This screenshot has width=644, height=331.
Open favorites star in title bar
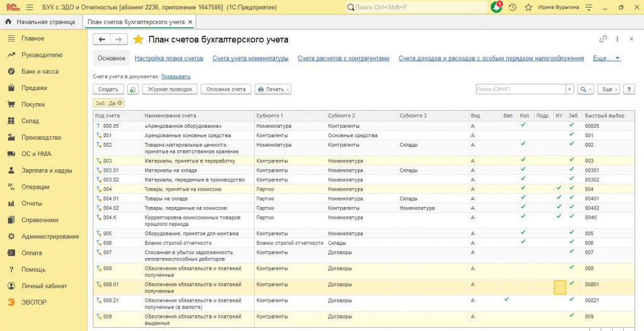pos(528,8)
